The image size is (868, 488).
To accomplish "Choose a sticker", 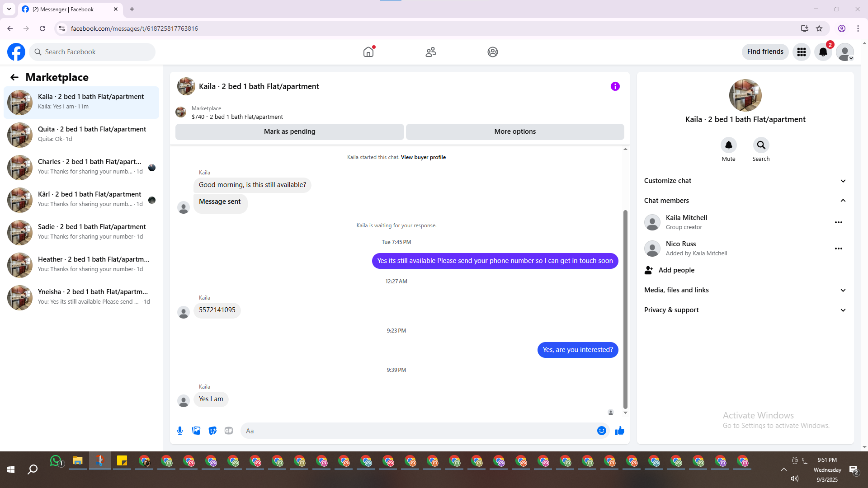I will [x=212, y=431].
